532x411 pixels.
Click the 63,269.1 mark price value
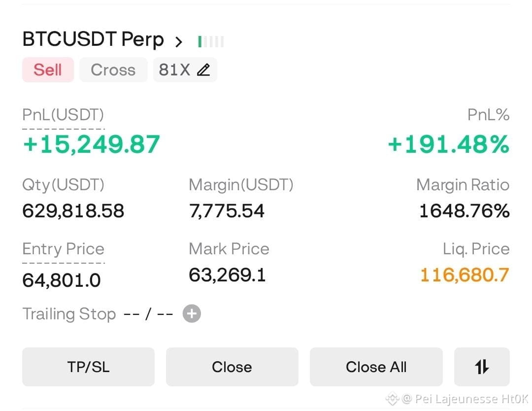(x=227, y=275)
